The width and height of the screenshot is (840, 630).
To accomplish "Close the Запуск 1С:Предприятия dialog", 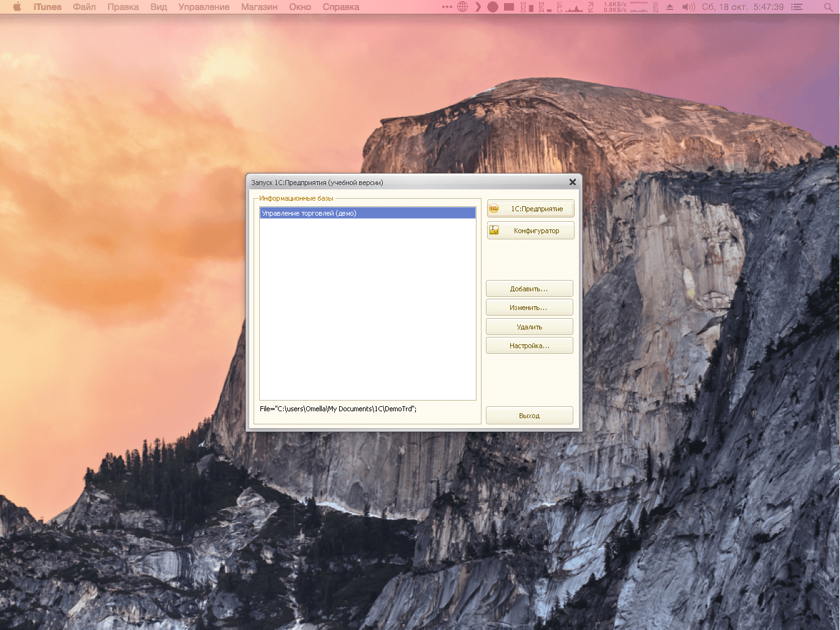I will pos(573,182).
